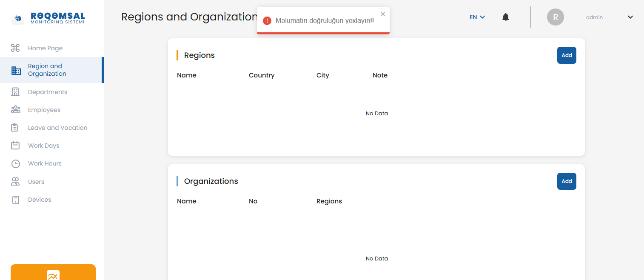Click the Work Days calendar icon
Screen dimensions: 644x280
pyautogui.click(x=15, y=146)
